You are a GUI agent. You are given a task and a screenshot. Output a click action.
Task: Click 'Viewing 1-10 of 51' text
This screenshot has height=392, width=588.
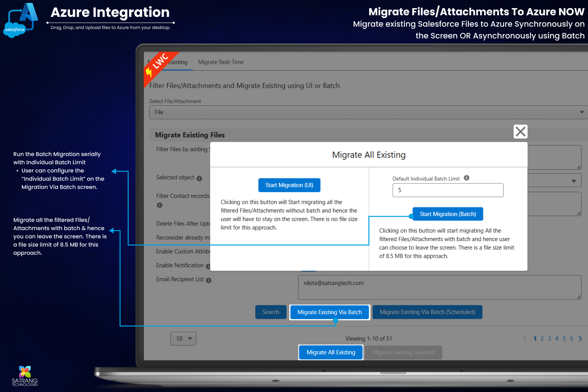click(x=369, y=339)
